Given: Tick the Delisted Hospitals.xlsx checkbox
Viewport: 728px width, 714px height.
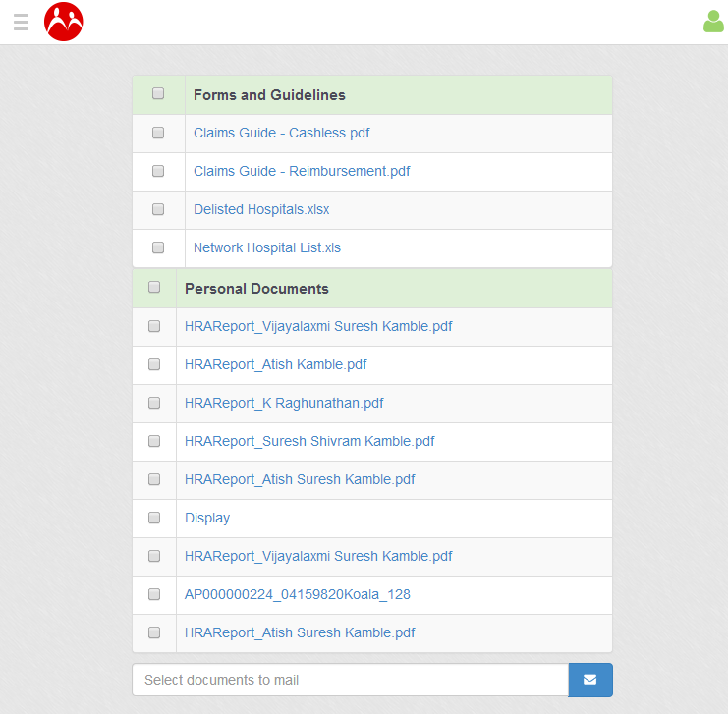Looking at the screenshot, I should 158,209.
